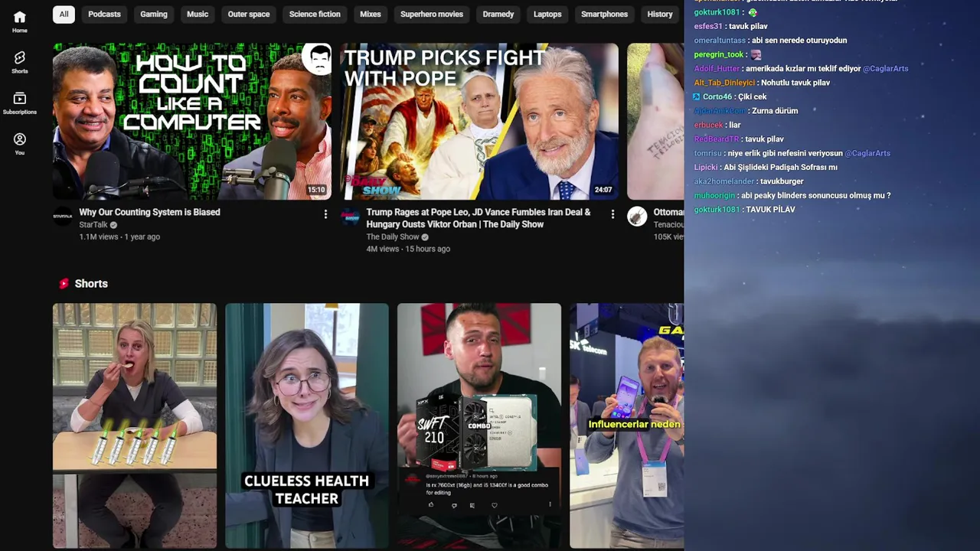The width and height of the screenshot is (980, 551).
Task: Open 'Clueless Health Teacher' Short
Action: (307, 425)
